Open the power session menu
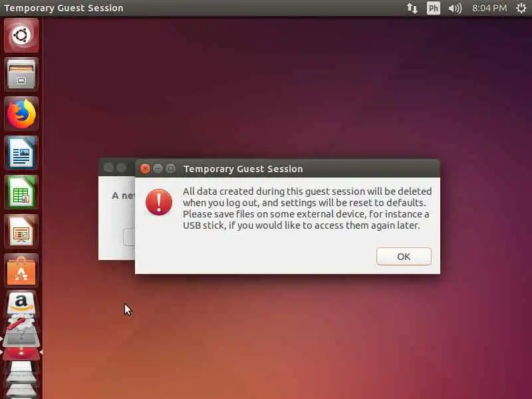Viewport: 532px width, 399px height. (521, 8)
